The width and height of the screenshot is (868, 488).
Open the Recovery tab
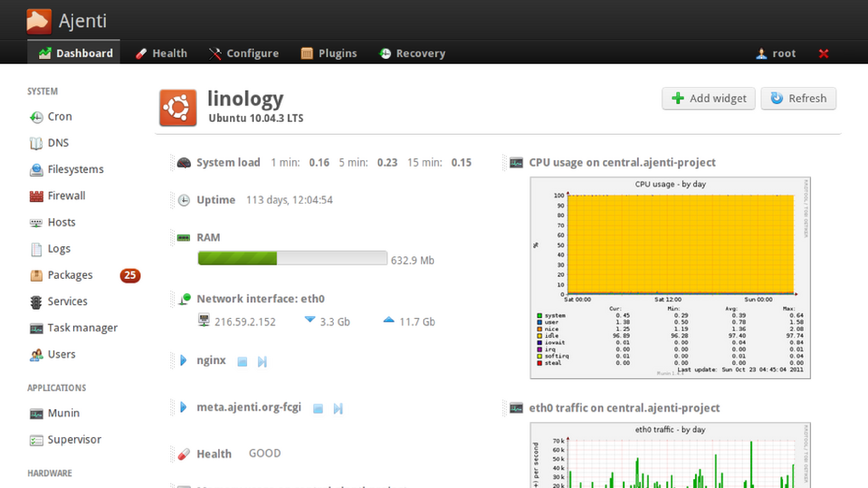[x=412, y=53]
